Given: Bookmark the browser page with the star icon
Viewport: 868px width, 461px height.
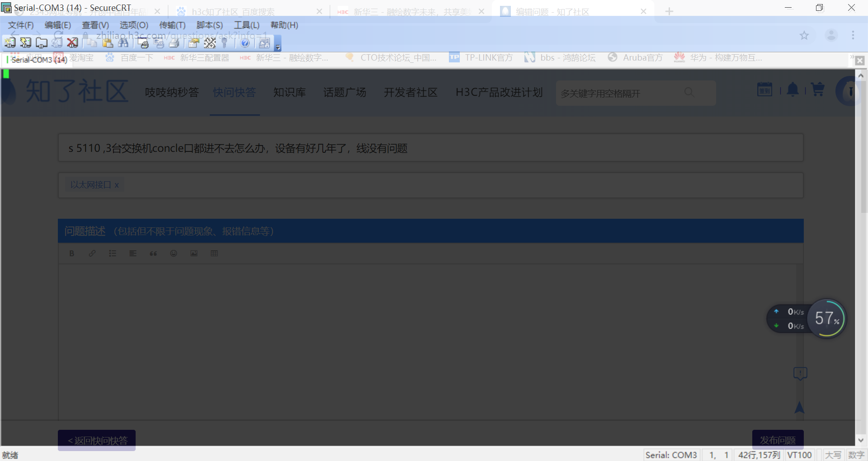Looking at the screenshot, I should pyautogui.click(x=804, y=35).
